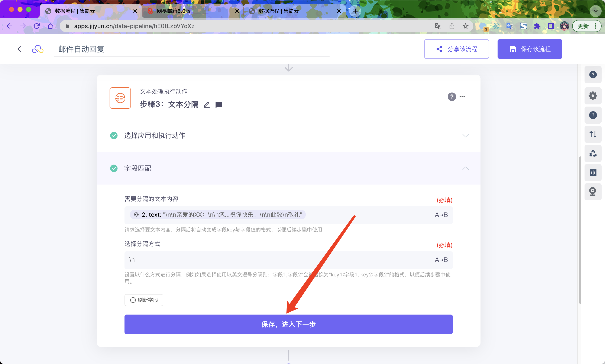
Task: Click the 保存，进入下一步 button
Action: (288, 324)
